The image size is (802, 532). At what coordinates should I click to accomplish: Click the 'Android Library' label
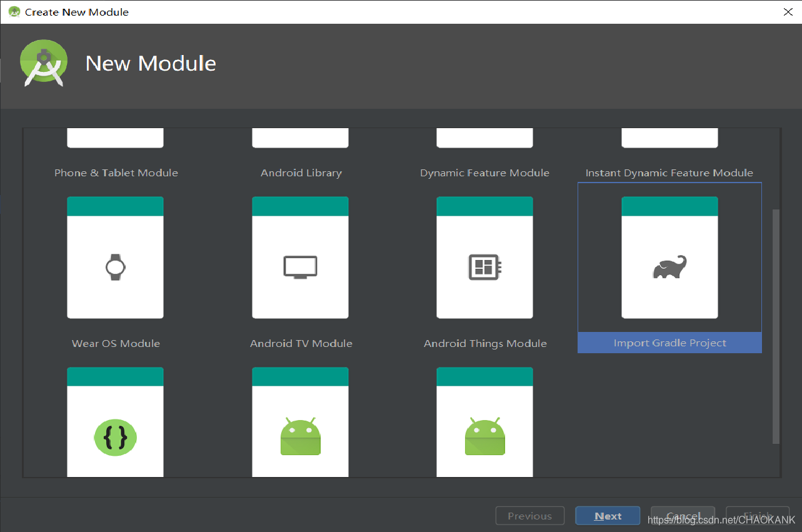(x=301, y=173)
